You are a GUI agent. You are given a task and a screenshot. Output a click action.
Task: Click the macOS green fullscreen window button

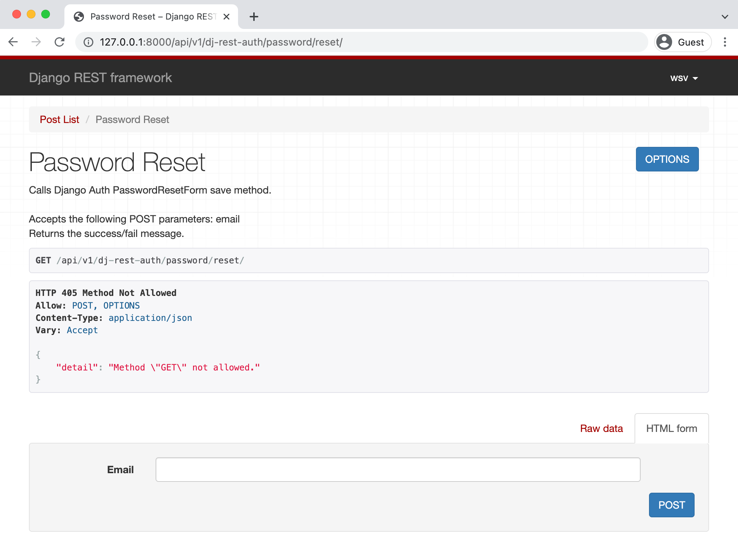click(46, 14)
